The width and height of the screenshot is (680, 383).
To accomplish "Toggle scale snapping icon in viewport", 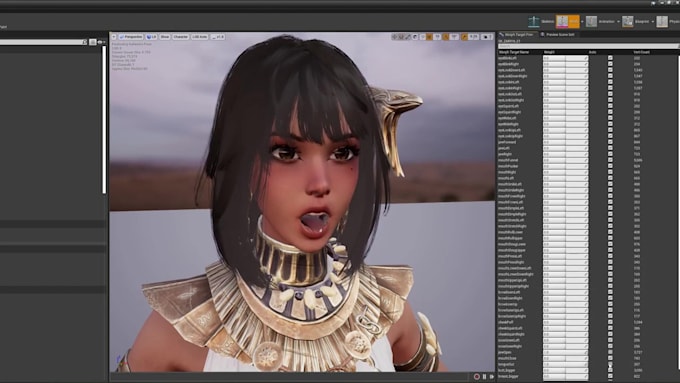I will [464, 37].
